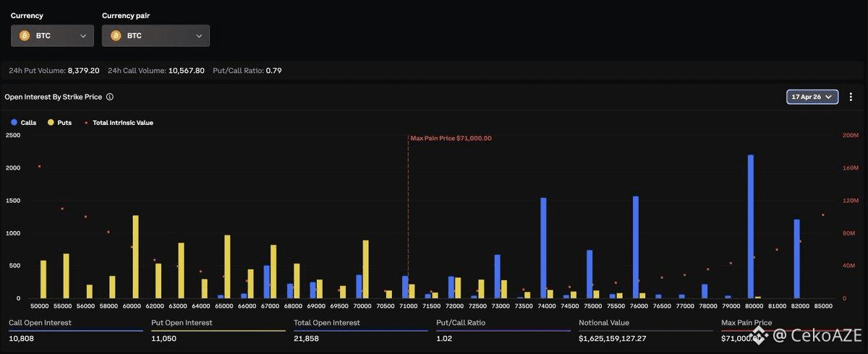
Task: Click the 200M right axis label
Action: [851, 135]
